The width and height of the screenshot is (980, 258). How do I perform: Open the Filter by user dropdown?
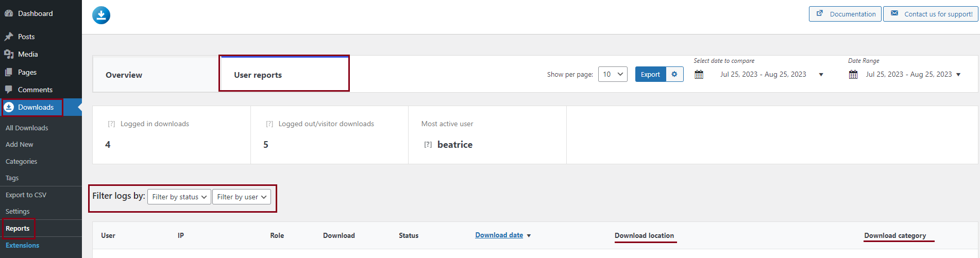[242, 197]
